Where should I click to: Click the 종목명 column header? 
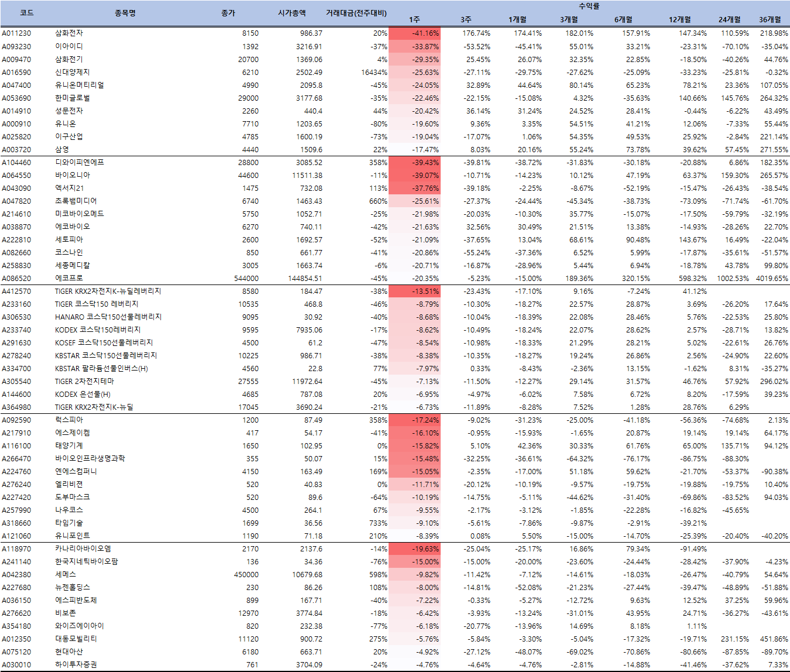tap(125, 13)
